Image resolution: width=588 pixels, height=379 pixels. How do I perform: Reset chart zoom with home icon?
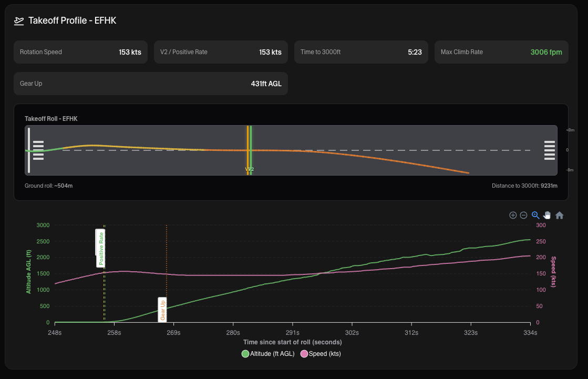pos(560,215)
